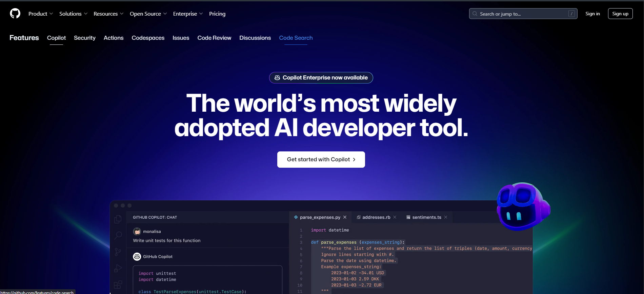This screenshot has height=294, width=644.
Task: Open the sentiments.ts editor tab
Action: click(x=427, y=217)
